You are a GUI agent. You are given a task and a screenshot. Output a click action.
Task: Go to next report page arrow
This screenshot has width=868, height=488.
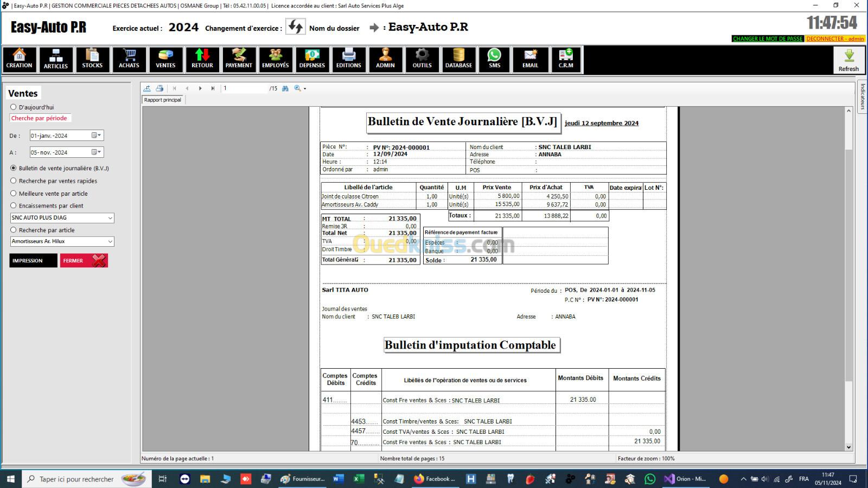(200, 88)
